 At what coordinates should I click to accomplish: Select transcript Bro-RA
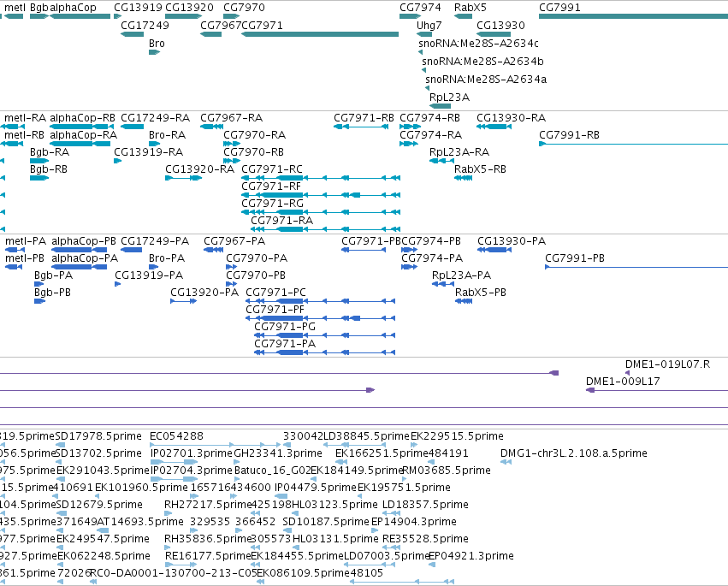pyautogui.click(x=167, y=135)
